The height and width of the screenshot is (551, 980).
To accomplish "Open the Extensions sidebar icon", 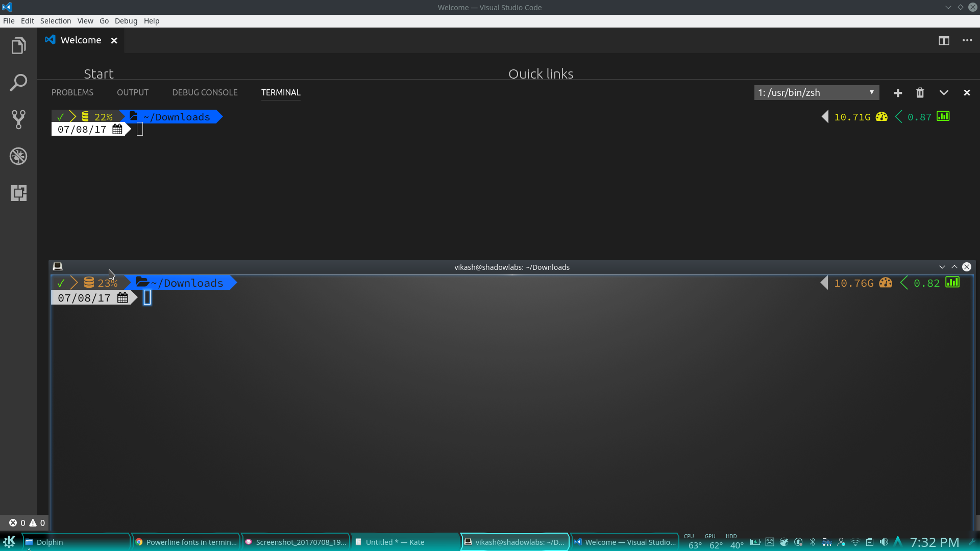I will pos(18,193).
